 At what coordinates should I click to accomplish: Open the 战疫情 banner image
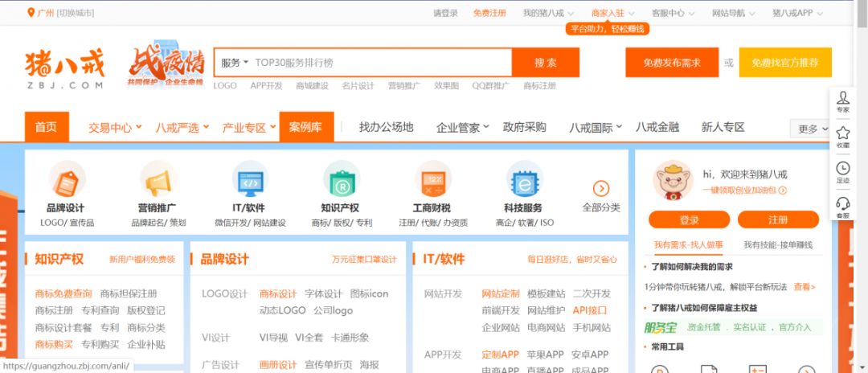[x=166, y=65]
